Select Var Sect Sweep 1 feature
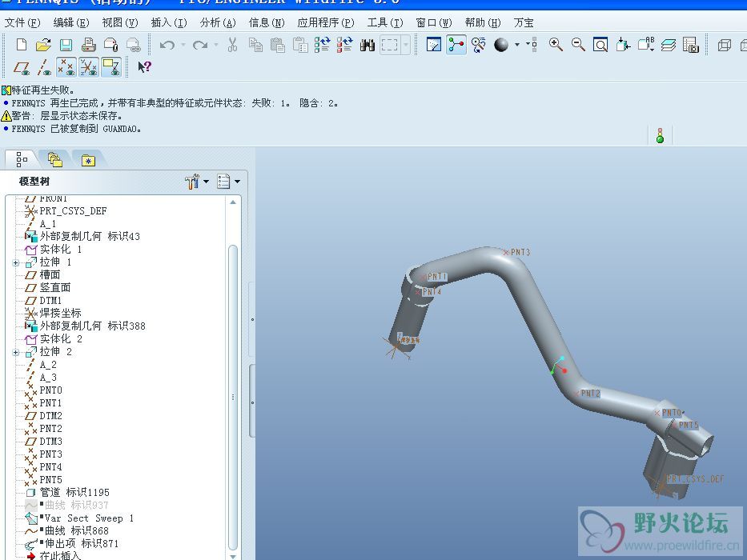The height and width of the screenshot is (560, 747). click(90, 518)
